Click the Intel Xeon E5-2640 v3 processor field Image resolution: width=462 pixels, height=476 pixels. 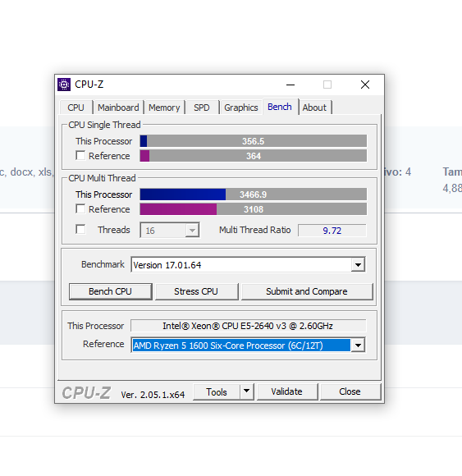pos(249,326)
